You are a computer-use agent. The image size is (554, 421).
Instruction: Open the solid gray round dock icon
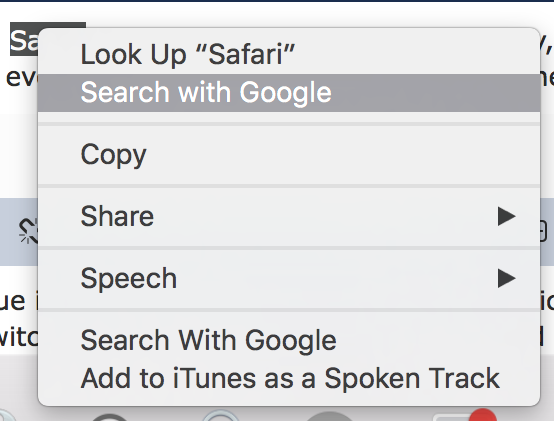(329, 416)
